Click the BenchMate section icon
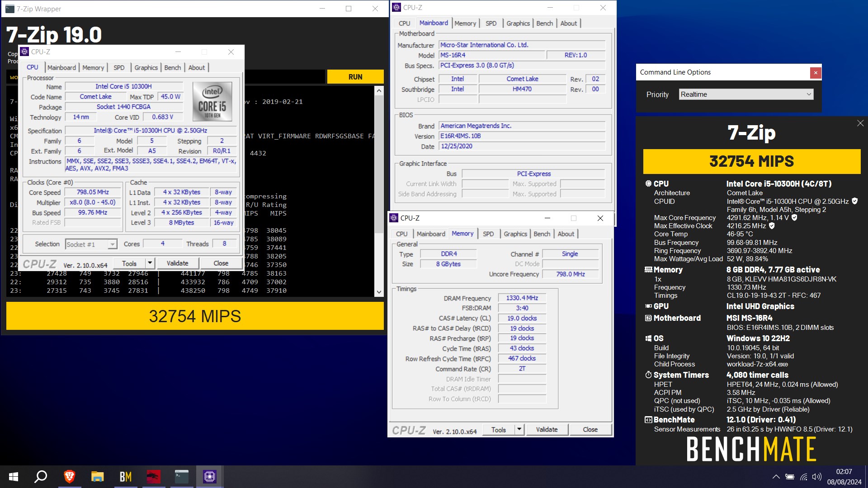This screenshot has height=488, width=868. 648,420
